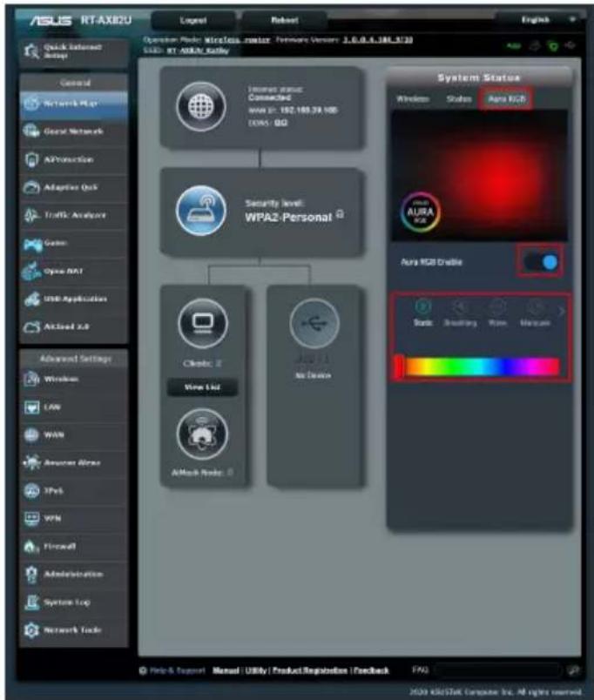Click the Clients computer icon

pyautogui.click(x=203, y=323)
